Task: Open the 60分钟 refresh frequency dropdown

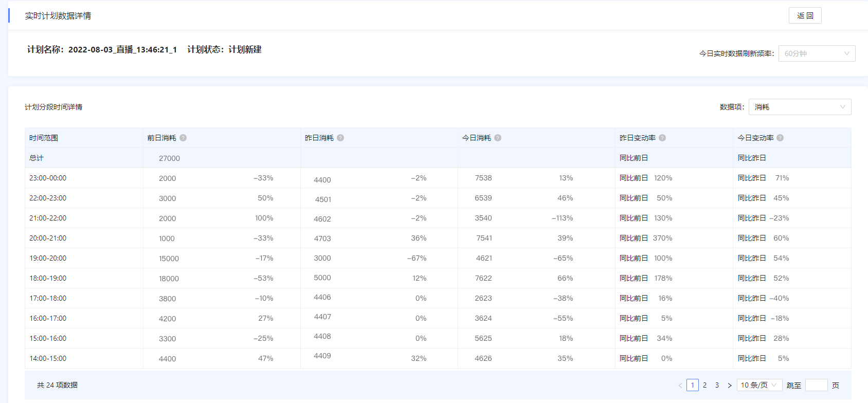Action: coord(817,53)
